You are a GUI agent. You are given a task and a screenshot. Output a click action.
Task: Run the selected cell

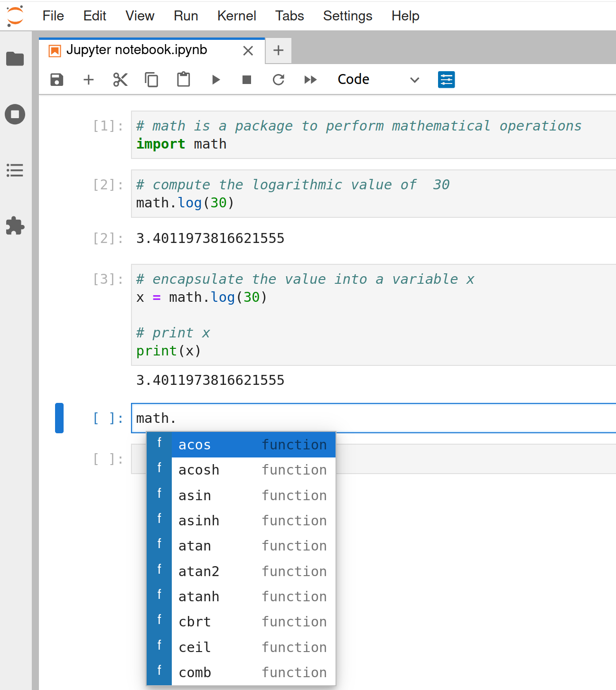tap(216, 80)
